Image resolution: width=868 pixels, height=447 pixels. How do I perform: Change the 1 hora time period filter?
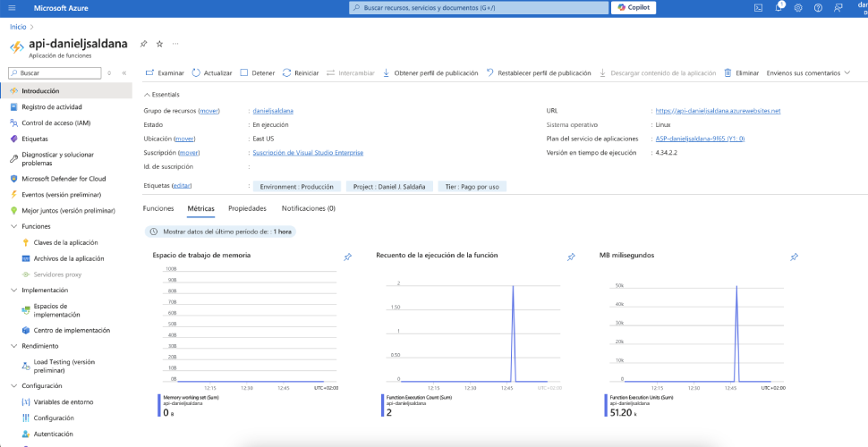(219, 232)
